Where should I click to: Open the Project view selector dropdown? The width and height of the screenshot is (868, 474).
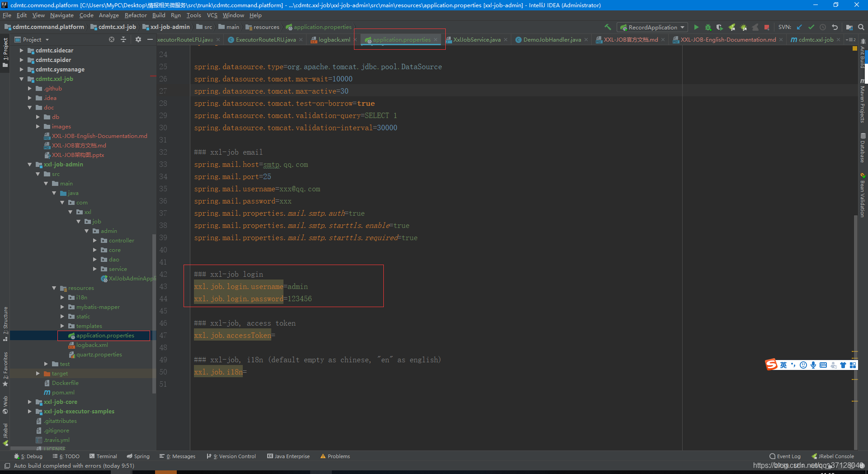click(33, 39)
